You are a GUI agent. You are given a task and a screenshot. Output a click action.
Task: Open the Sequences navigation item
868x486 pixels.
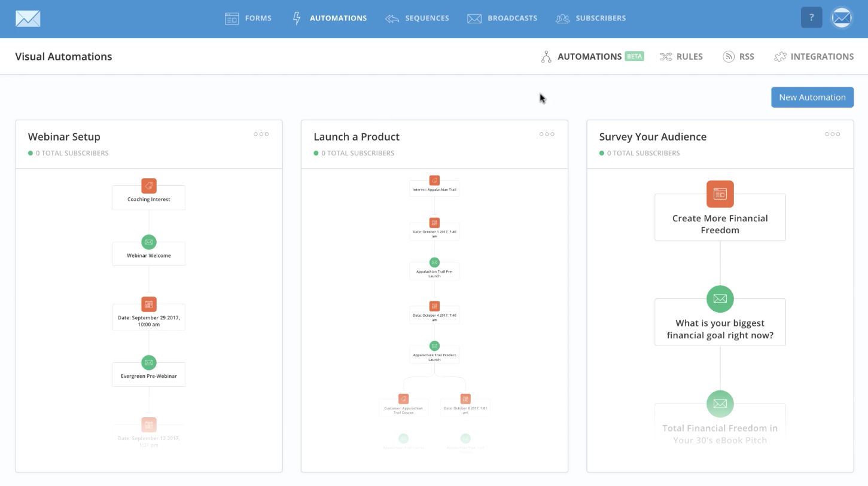(x=417, y=19)
